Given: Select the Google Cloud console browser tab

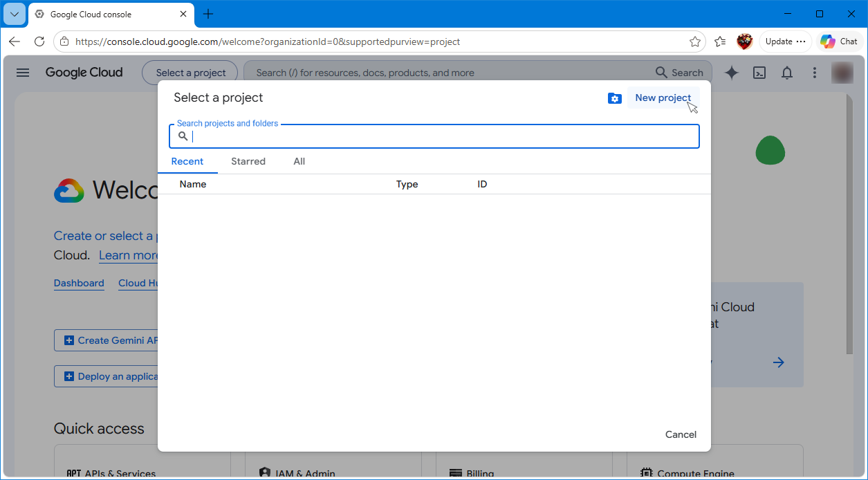Looking at the screenshot, I should (x=111, y=14).
